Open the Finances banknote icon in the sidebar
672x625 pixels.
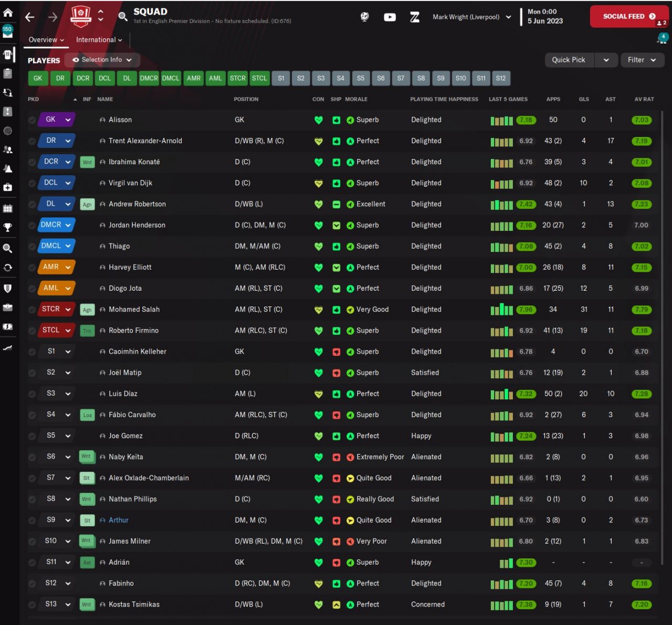click(8, 326)
